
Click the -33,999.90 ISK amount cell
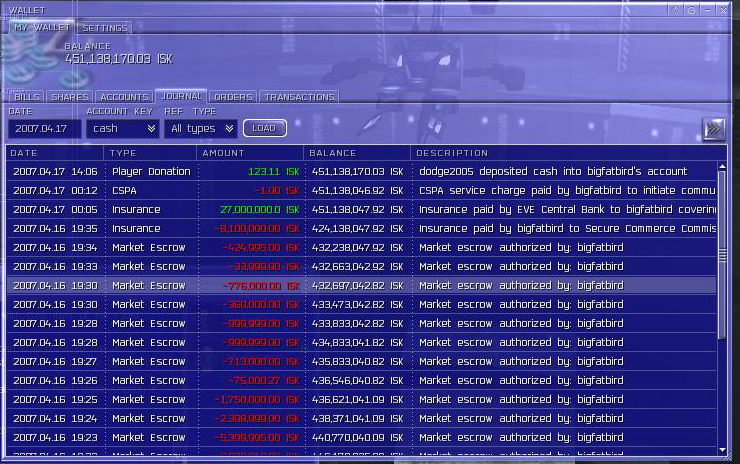pyautogui.click(x=263, y=267)
